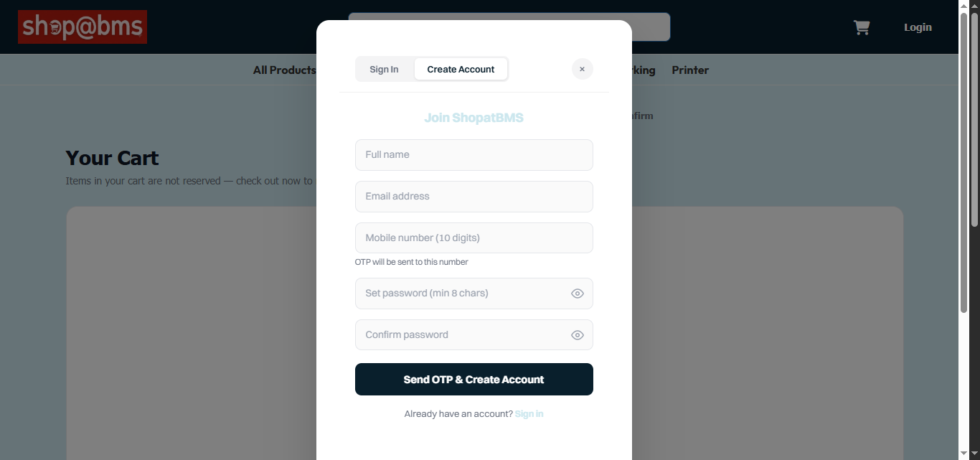Click into the Email address field
Viewport: 980px width, 460px height.
(x=474, y=197)
